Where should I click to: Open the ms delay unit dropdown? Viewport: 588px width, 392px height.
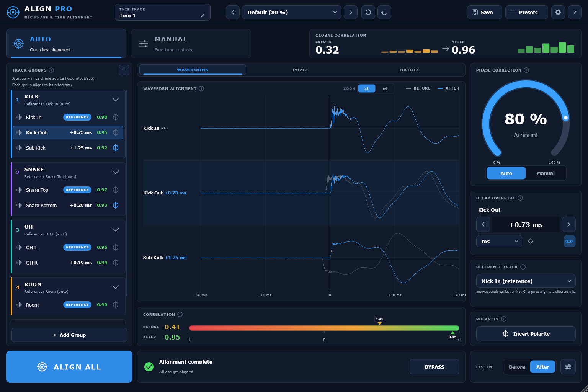coord(499,241)
